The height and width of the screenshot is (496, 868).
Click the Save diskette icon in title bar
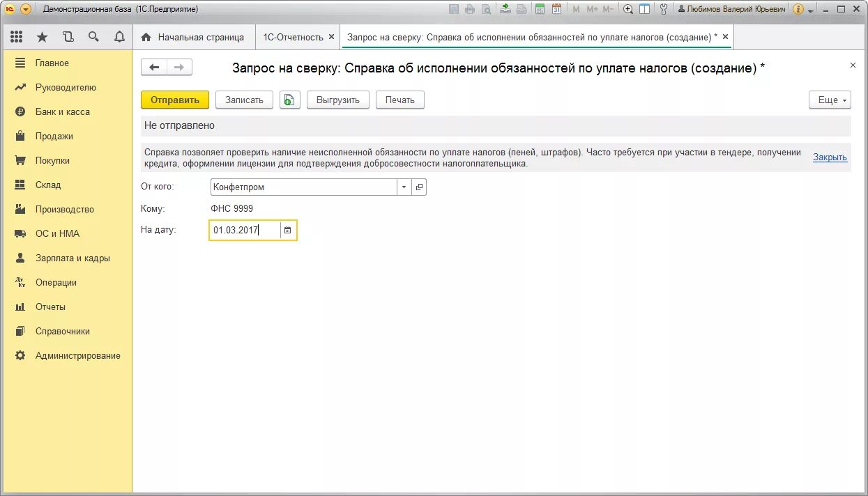point(454,9)
